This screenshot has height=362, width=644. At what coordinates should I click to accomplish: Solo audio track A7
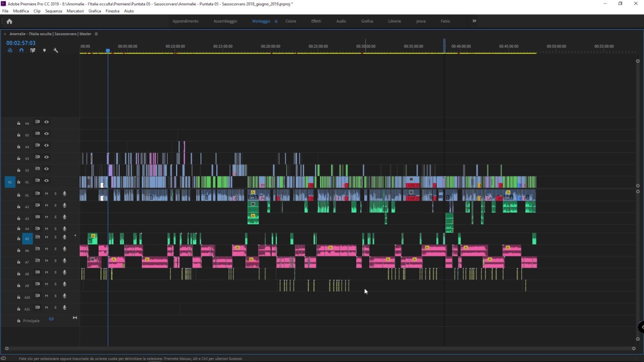(55, 260)
